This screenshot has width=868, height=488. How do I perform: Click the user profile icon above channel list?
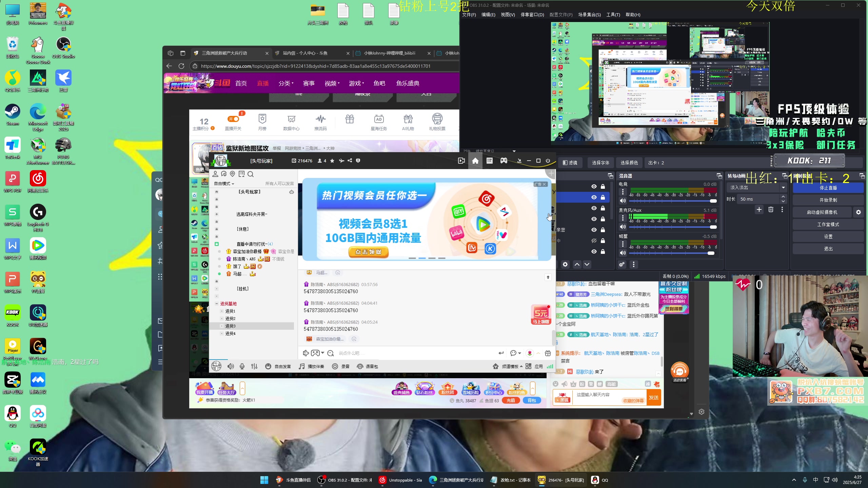pyautogui.click(x=215, y=174)
